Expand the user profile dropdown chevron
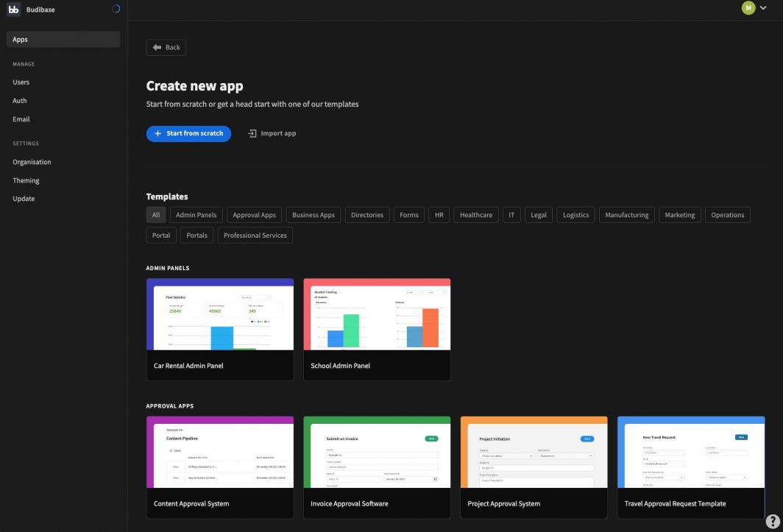 tap(763, 8)
